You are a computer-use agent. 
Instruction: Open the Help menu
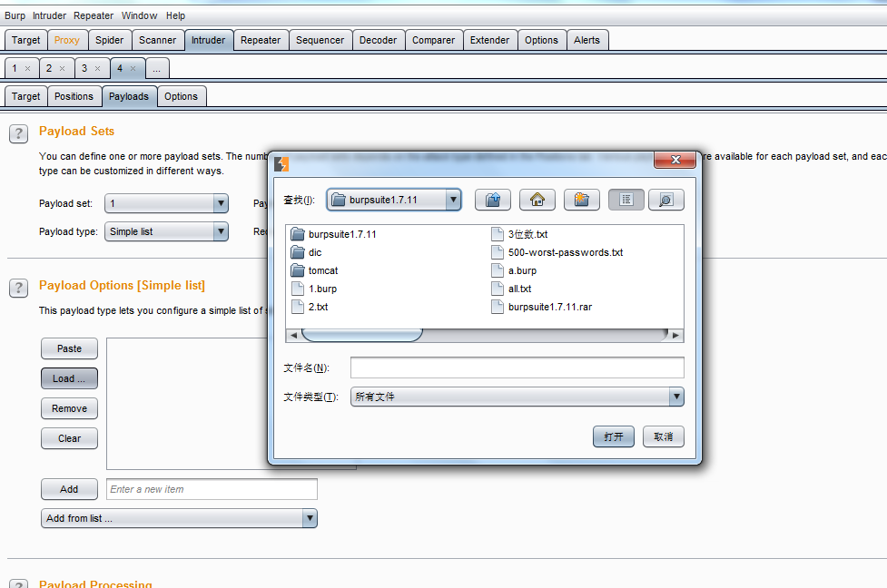tap(175, 15)
